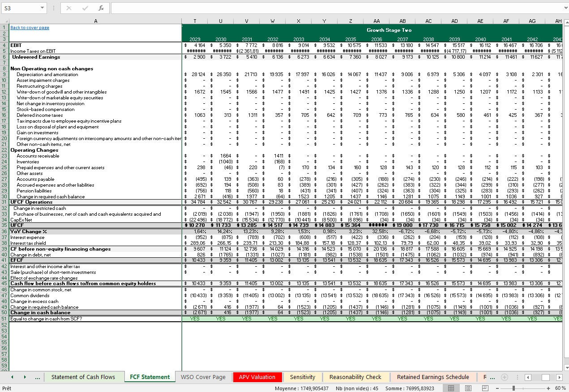Select the 2029 year header cell

pyautogui.click(x=195, y=39)
